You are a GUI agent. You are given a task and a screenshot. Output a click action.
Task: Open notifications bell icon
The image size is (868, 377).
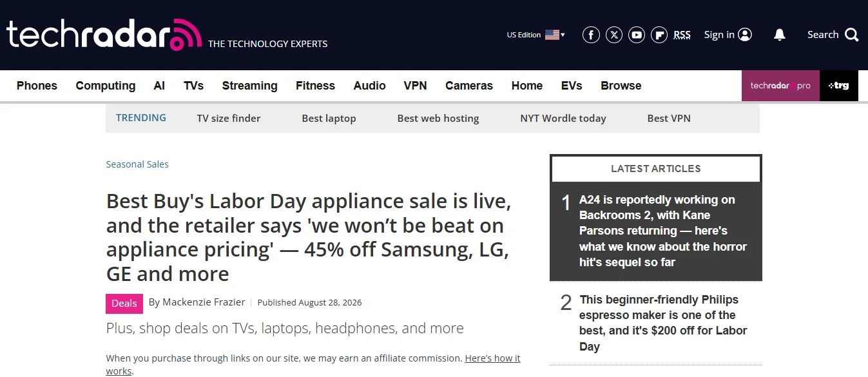point(780,35)
